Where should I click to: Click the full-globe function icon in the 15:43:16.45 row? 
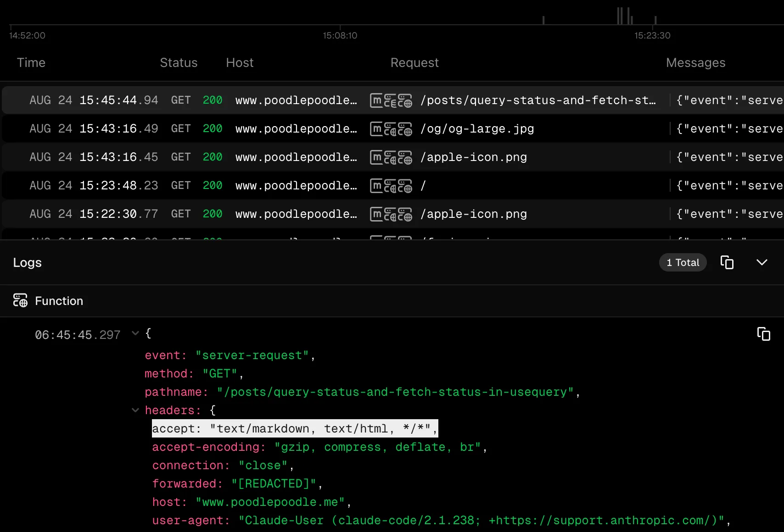coord(405,157)
